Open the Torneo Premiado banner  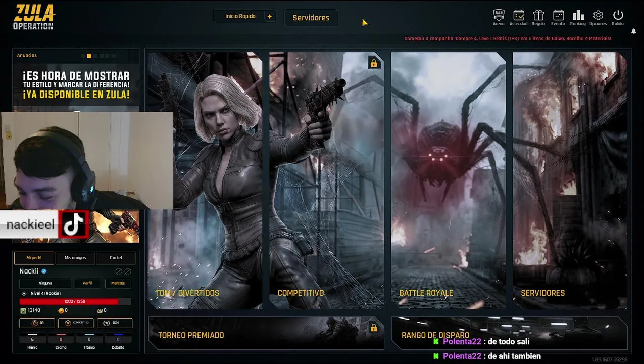pos(266,333)
